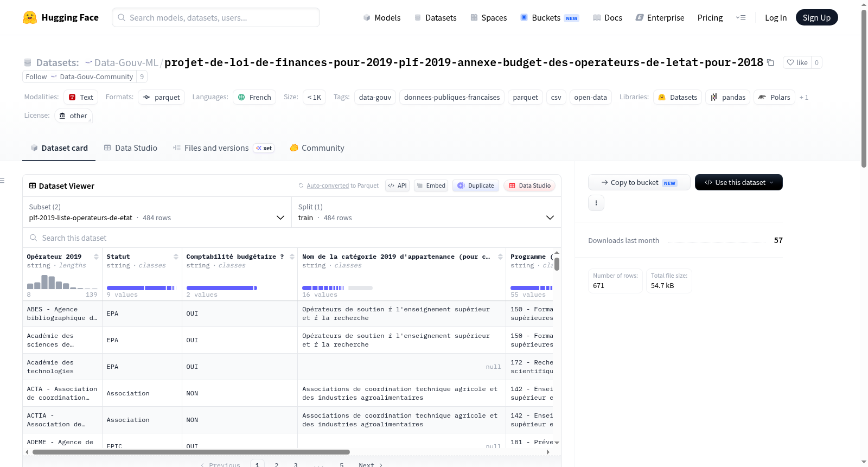Image resolution: width=868 pixels, height=467 pixels.
Task: Show the plus one more libraries
Action: (x=804, y=98)
